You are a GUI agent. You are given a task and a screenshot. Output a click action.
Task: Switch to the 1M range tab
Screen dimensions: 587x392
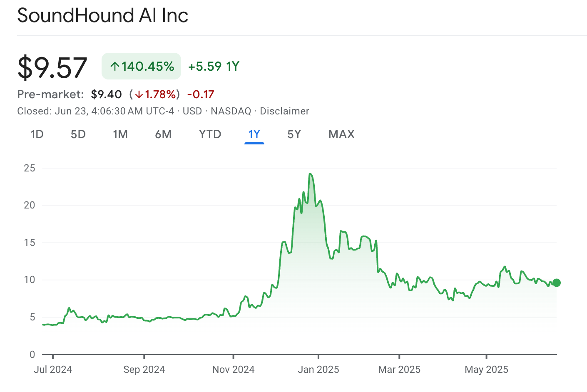point(120,134)
